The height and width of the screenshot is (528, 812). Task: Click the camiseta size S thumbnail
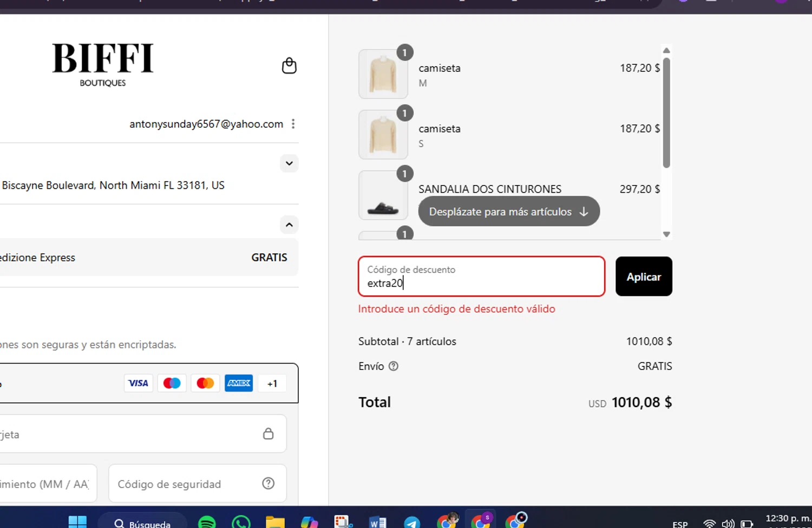pos(383,135)
